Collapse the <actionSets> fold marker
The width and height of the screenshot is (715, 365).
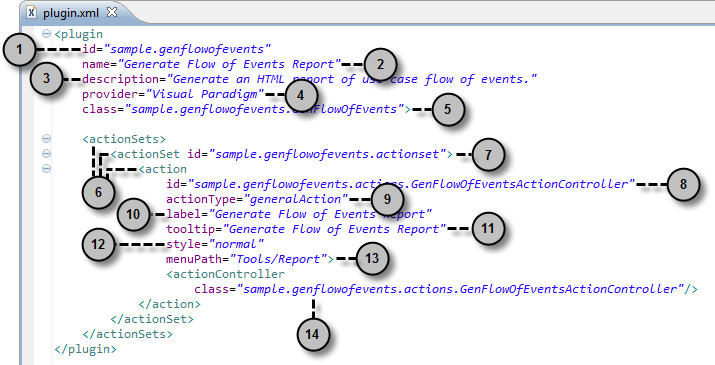pos(46,139)
